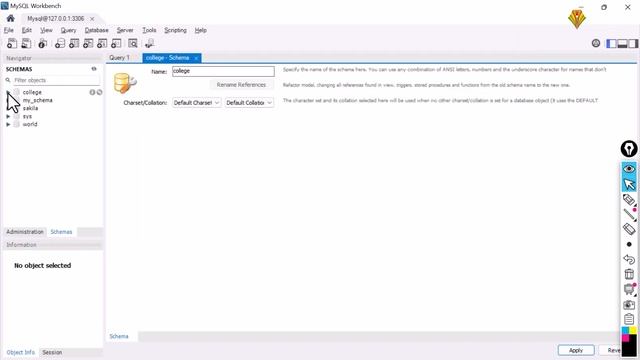Screen dimensions: 640x360
Task: Select the my_schema schema entry
Action: 38,100
